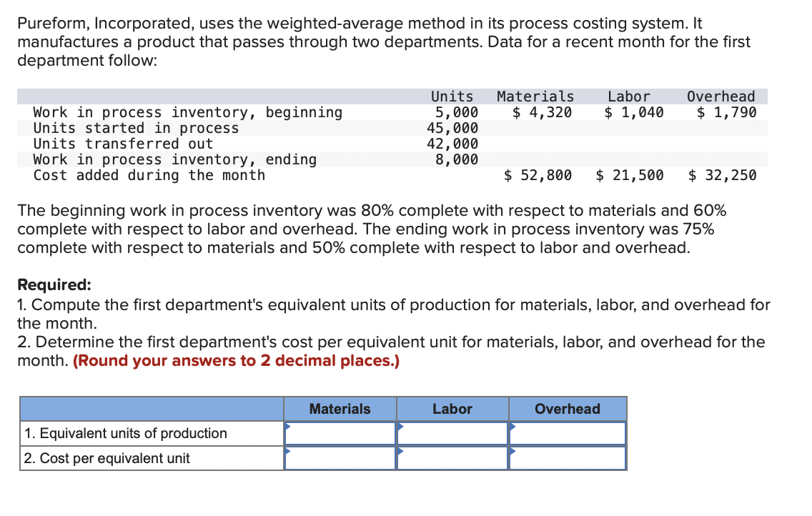Select the Materials column header
This screenshot has height=516, width=812.
point(340,409)
